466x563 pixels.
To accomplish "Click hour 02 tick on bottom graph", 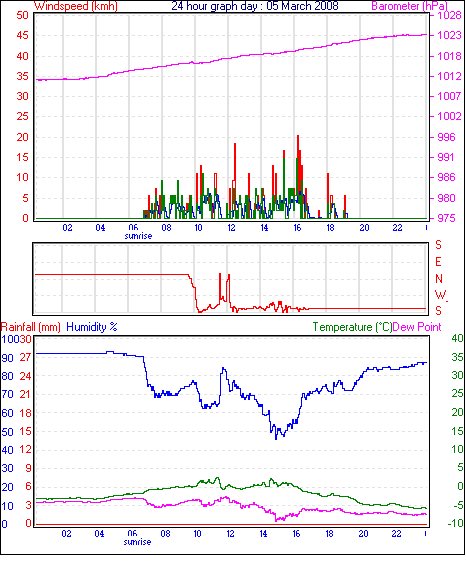I will 66,534.
